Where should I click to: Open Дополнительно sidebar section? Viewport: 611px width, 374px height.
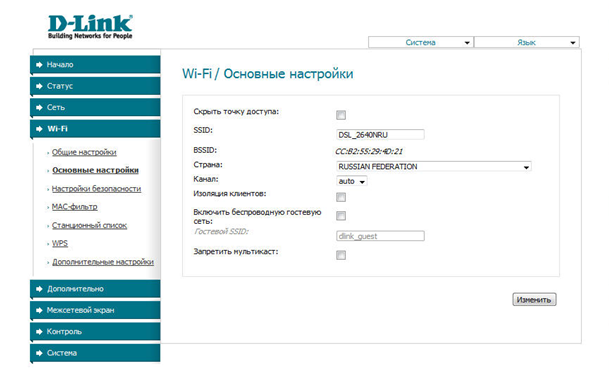tap(95, 289)
